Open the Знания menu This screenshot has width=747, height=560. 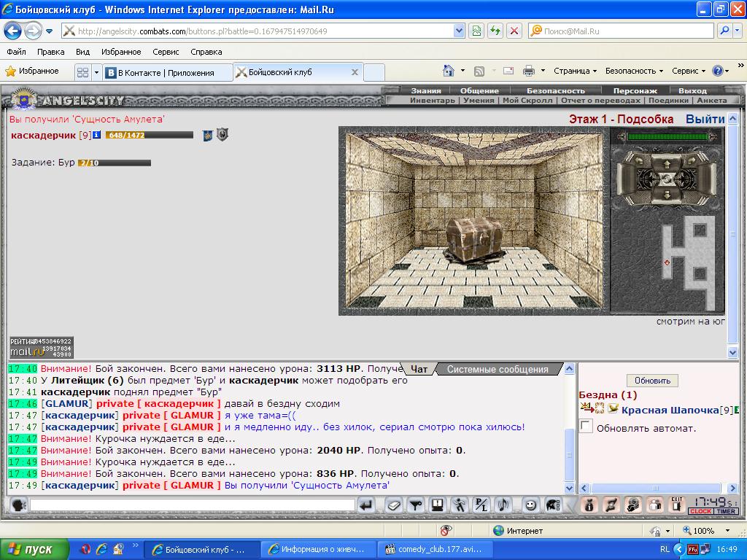[426, 90]
